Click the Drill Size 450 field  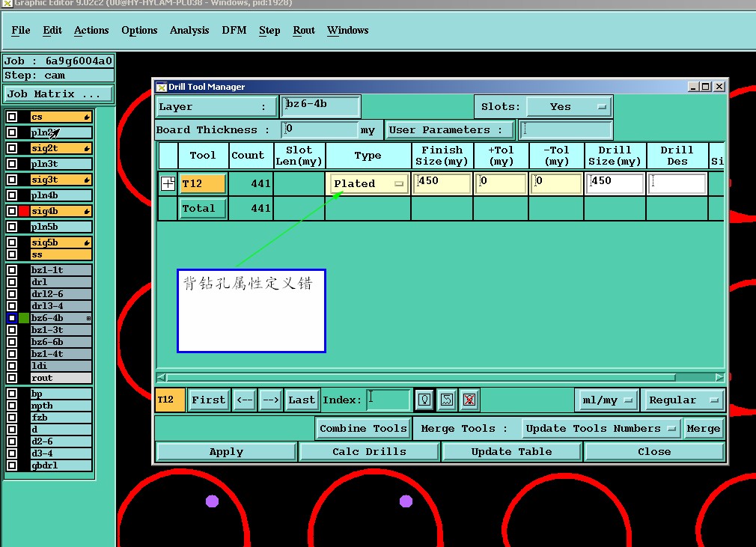pyautogui.click(x=615, y=183)
